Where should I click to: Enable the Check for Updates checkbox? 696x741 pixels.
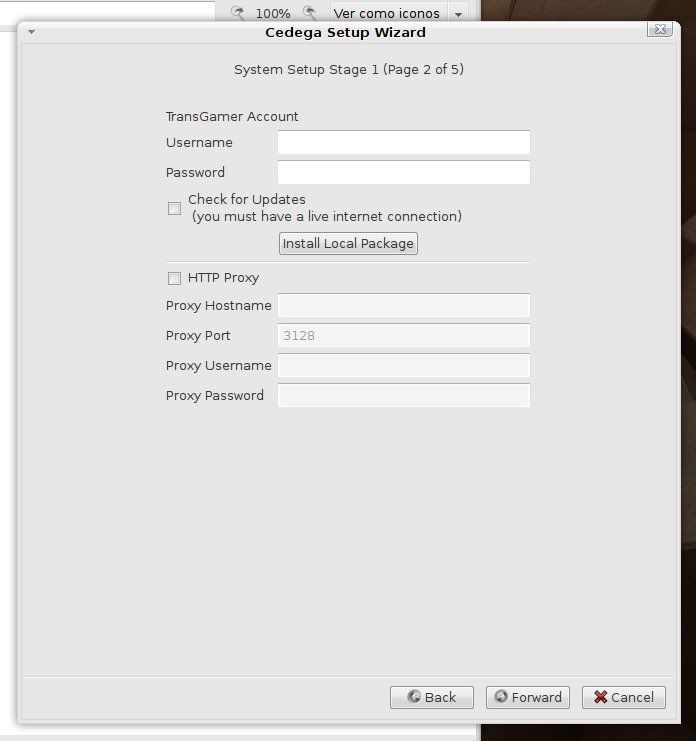(174, 208)
